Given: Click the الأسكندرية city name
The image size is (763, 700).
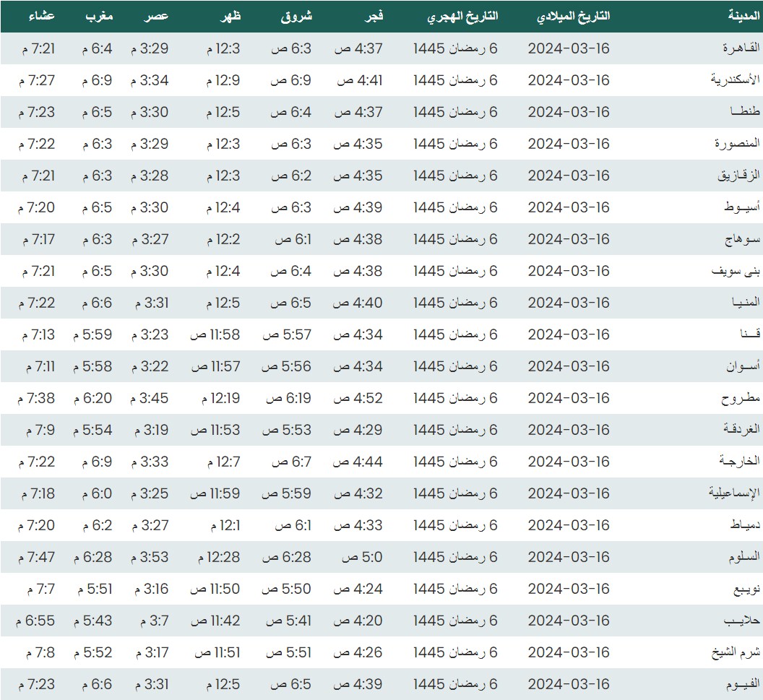Looking at the screenshot, I should 736,80.
